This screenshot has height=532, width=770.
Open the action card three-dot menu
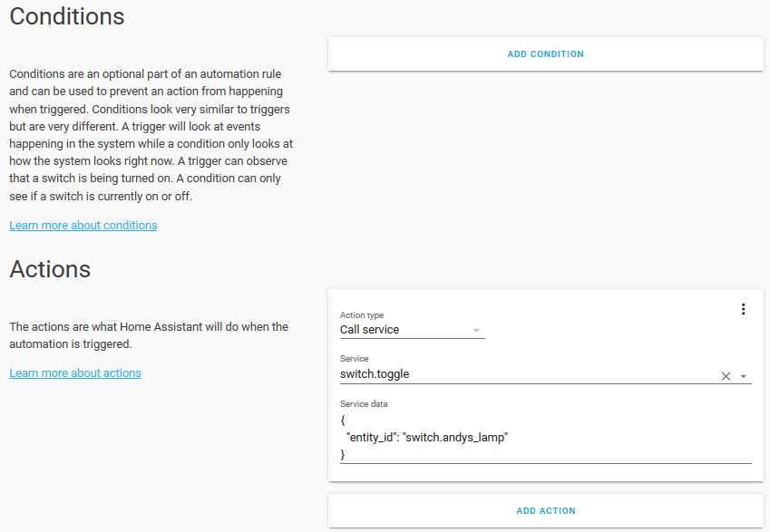click(743, 309)
